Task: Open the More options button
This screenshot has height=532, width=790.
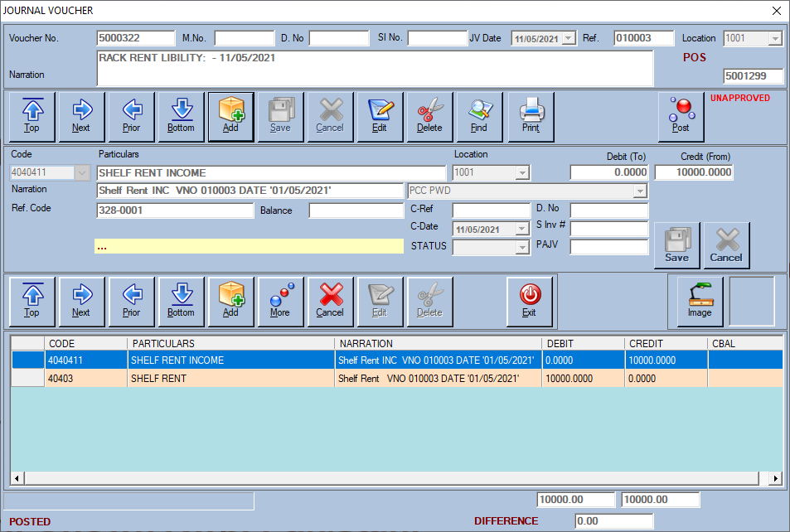Action: pyautogui.click(x=281, y=302)
